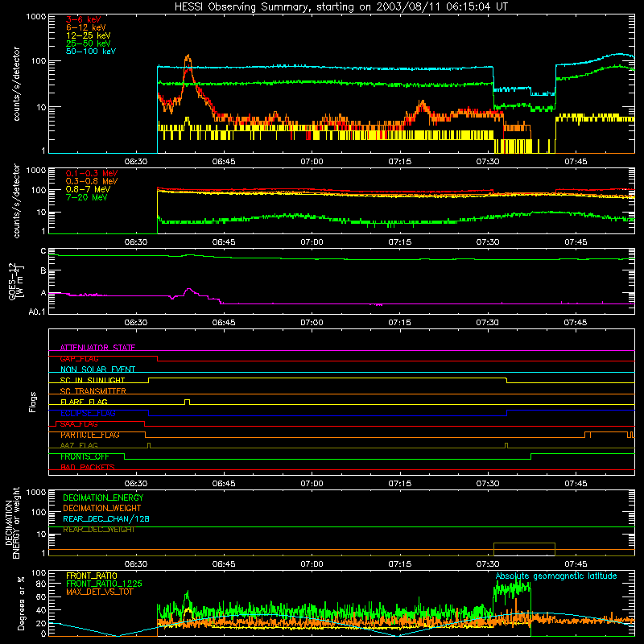Select the green FRONT_RATIO_1225 legend entry
This screenshot has height=644, width=644.
104,584
